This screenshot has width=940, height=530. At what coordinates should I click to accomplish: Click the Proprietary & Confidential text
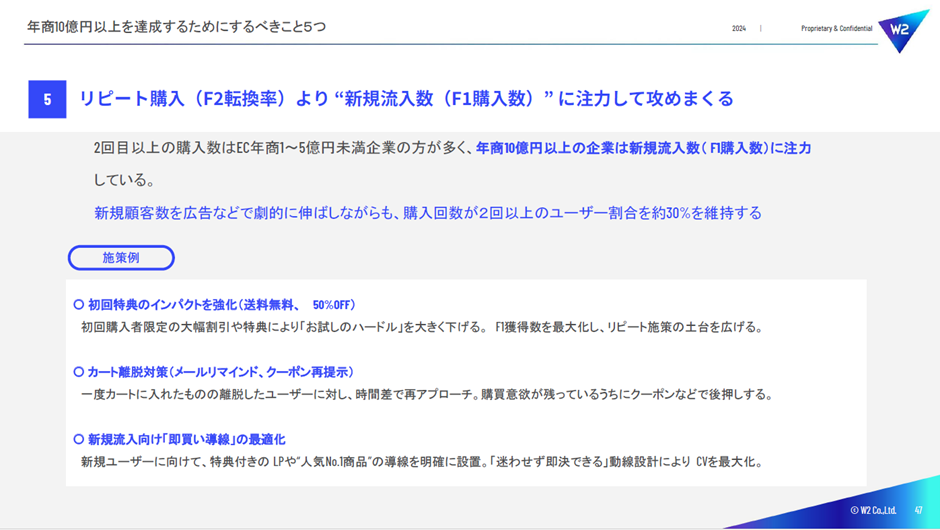click(x=836, y=28)
